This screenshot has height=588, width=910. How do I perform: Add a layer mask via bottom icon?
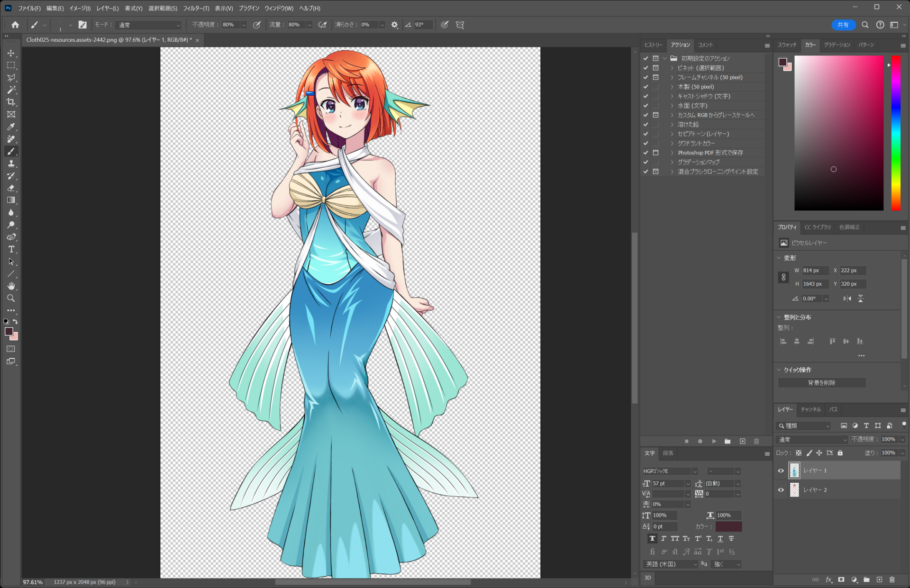point(841,579)
